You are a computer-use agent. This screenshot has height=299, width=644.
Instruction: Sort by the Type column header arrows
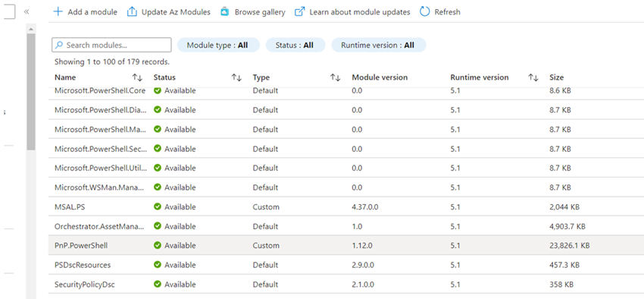(335, 77)
